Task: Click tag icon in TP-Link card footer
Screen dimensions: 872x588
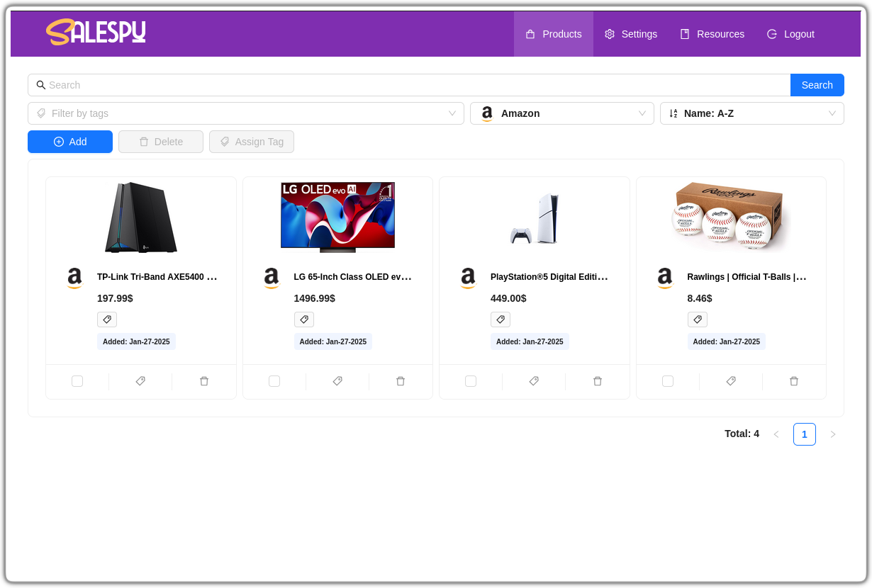Action: (x=140, y=381)
